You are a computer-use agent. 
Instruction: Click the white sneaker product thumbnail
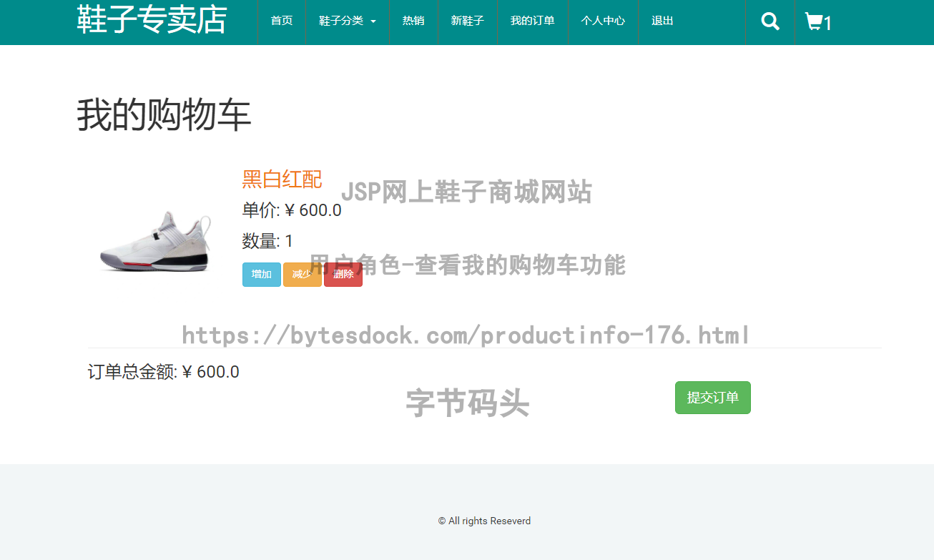point(154,241)
